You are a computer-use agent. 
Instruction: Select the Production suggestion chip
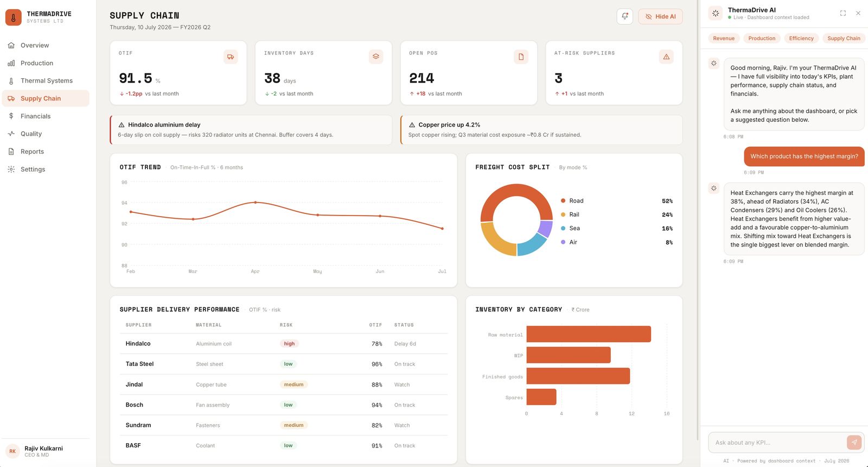[x=762, y=38]
